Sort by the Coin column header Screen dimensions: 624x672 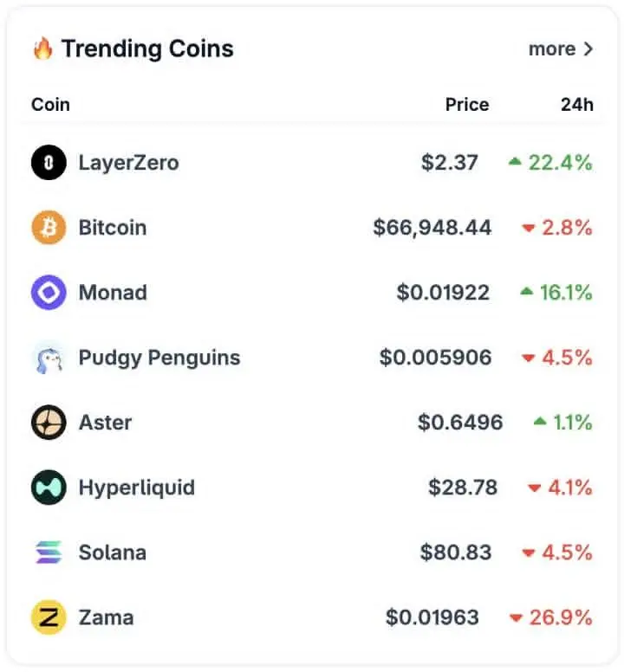50,105
